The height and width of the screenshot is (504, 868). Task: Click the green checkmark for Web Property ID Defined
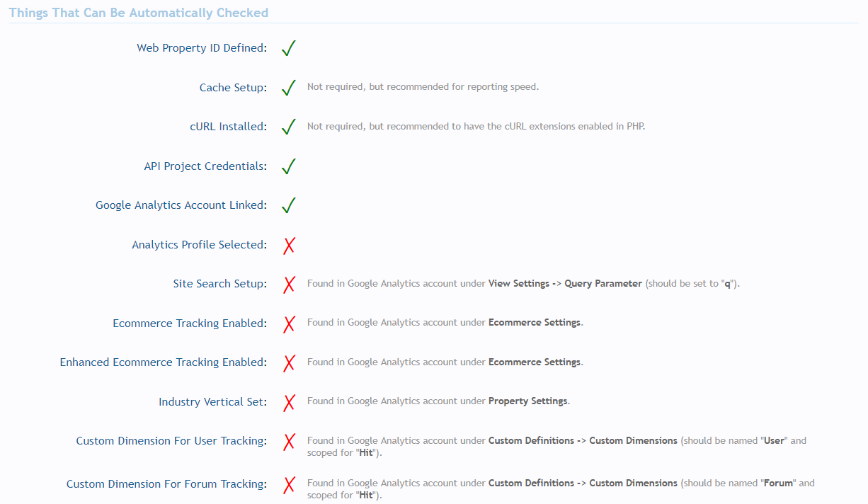point(288,49)
